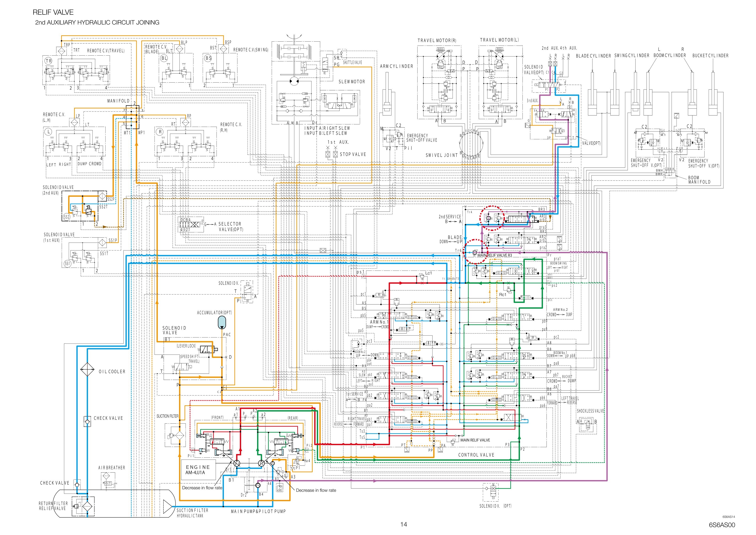This screenshot has width=756, height=535.
Task: Click the SS1 circle on 1st AUX solenoid
Action: (67, 264)
